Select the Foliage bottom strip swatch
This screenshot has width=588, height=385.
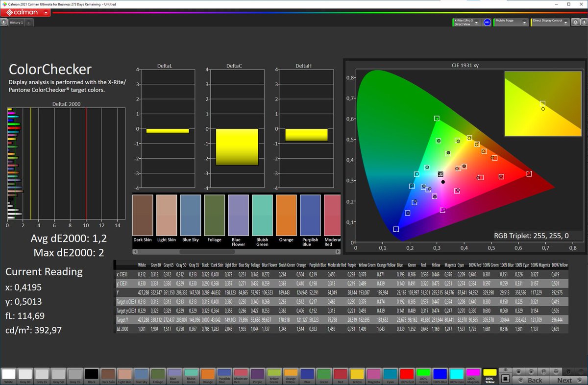[x=158, y=376]
